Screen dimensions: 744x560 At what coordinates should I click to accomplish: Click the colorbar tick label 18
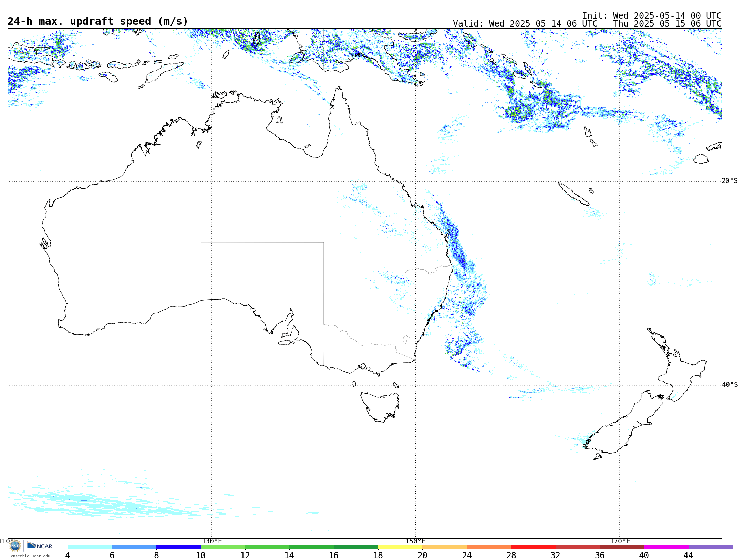[x=378, y=555]
